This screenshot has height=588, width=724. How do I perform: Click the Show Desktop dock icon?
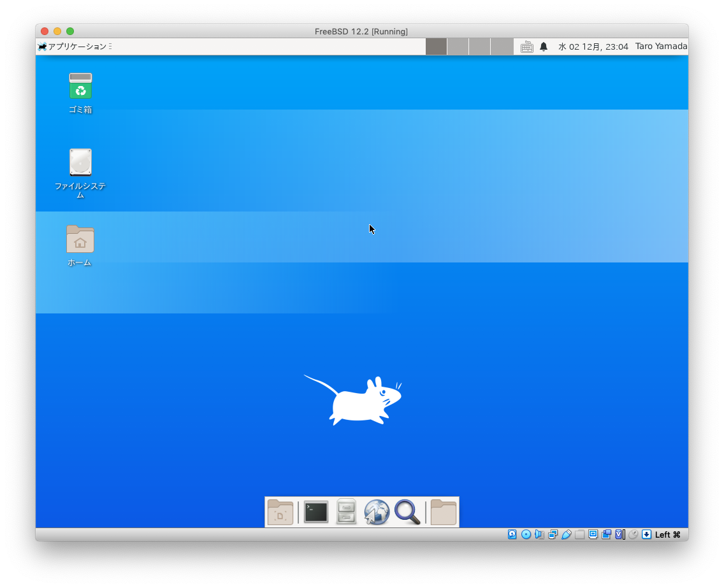(x=280, y=512)
